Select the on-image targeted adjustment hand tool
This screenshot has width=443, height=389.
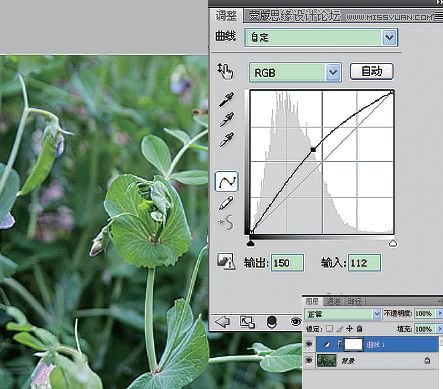(226, 71)
